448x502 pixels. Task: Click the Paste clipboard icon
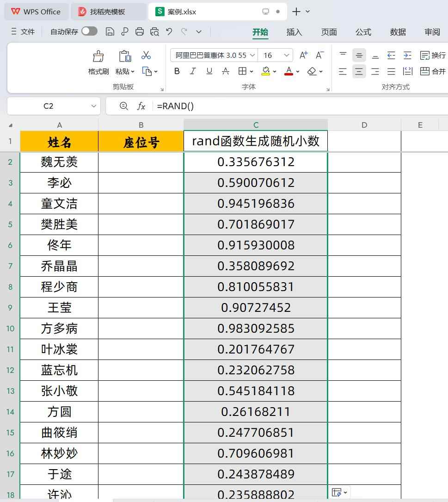[125, 56]
